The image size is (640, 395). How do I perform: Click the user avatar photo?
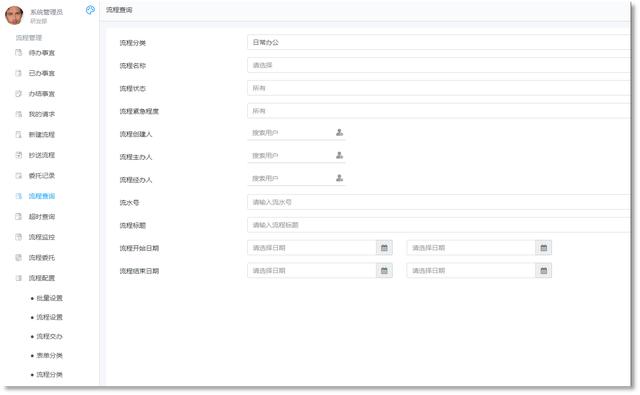pos(14,16)
